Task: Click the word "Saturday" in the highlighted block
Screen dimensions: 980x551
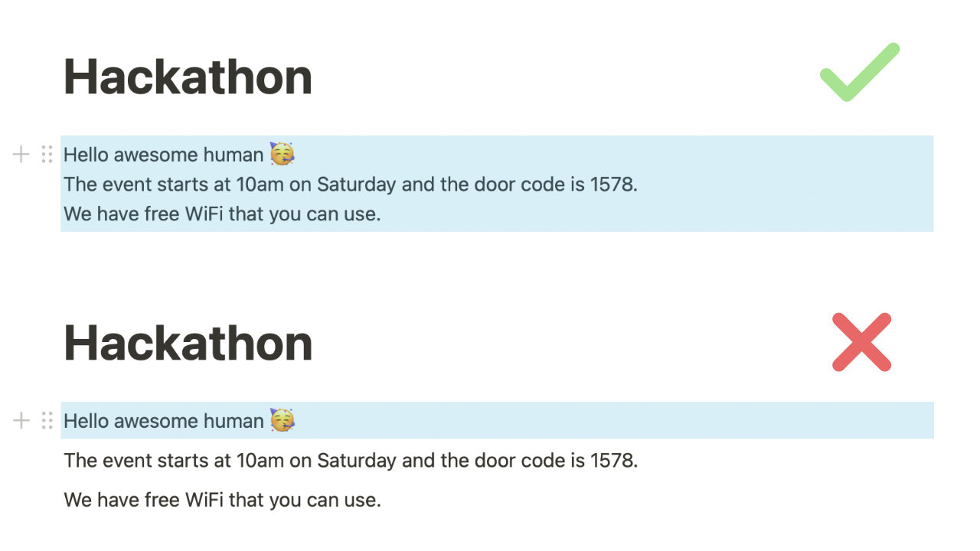Action: click(x=356, y=184)
